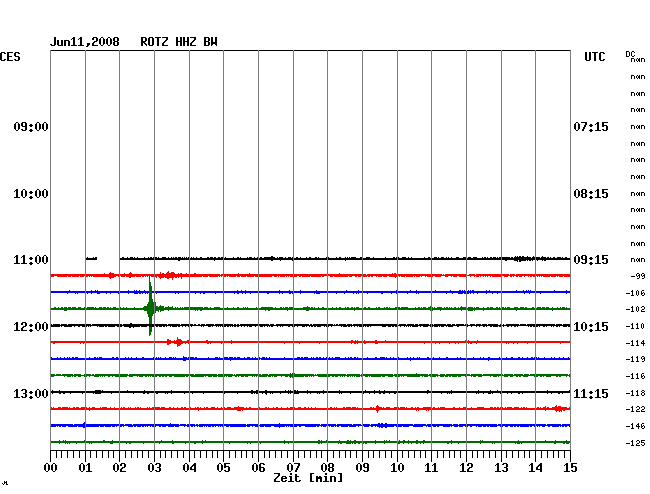The image size is (650, 494).
Task: Select the DC value -146
Action: pyautogui.click(x=635, y=426)
